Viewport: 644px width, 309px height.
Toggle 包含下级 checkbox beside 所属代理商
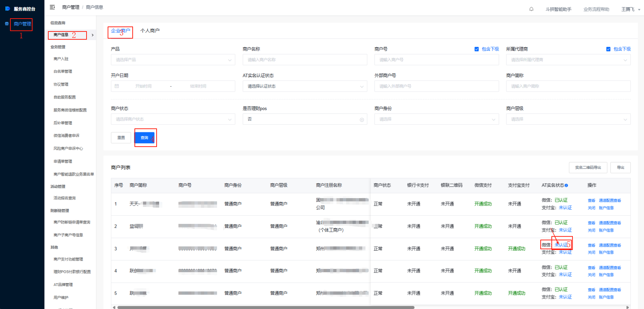click(x=608, y=49)
